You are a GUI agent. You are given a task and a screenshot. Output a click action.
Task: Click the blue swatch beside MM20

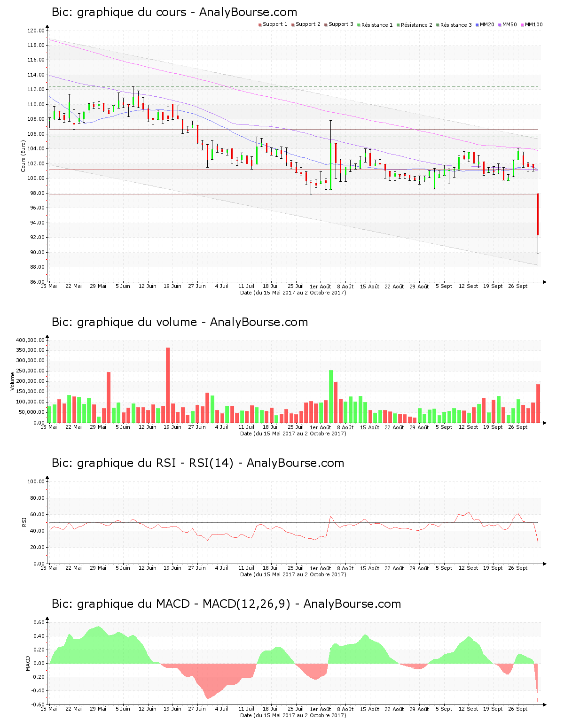[x=477, y=25]
